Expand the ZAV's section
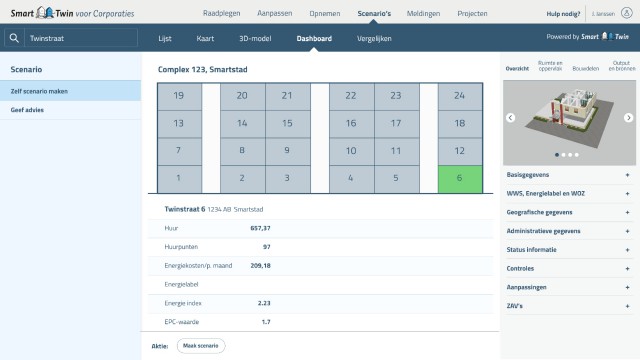 (569, 306)
